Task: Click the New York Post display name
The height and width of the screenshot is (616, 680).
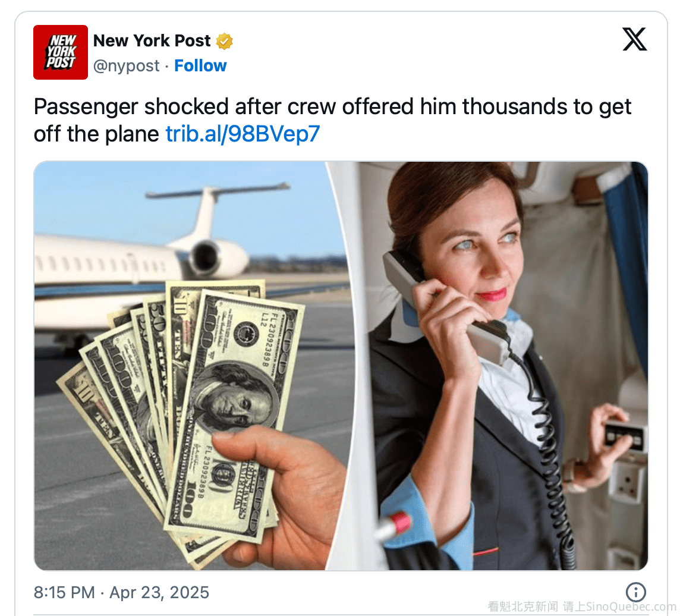Action: point(152,41)
